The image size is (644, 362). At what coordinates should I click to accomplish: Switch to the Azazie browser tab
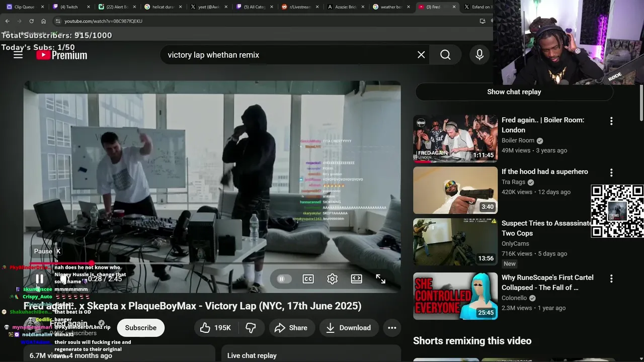coord(346,7)
